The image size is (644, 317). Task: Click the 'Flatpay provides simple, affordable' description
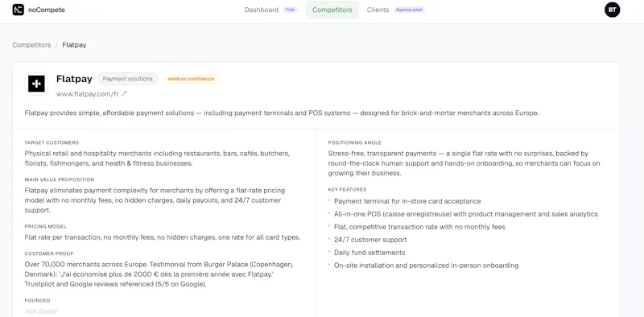point(282,113)
